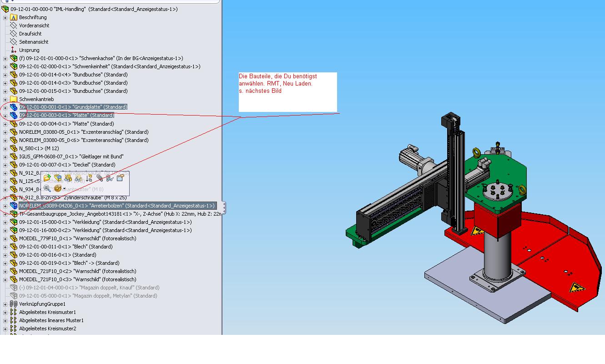Expand the Schwenkeinheit subassembly
Screen dimensions: 605x364
5,67
